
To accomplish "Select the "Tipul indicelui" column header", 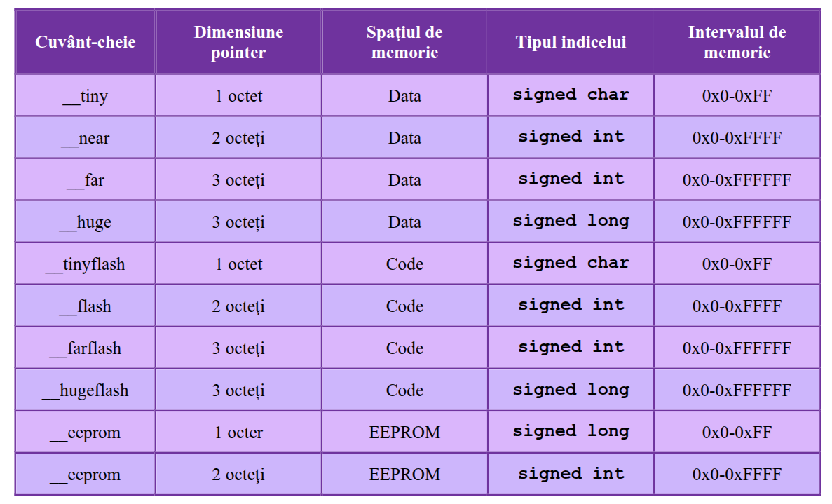I will click(x=571, y=42).
